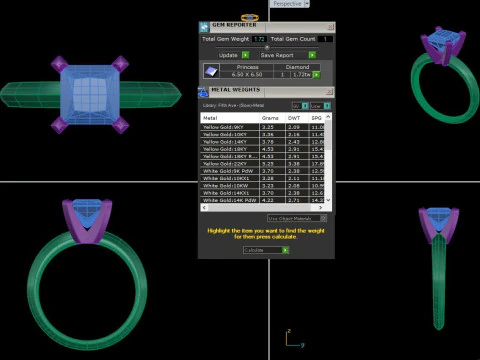Close the Metal Weights panel
Image resolution: width=480 pixels, height=360 pixels.
[329, 91]
